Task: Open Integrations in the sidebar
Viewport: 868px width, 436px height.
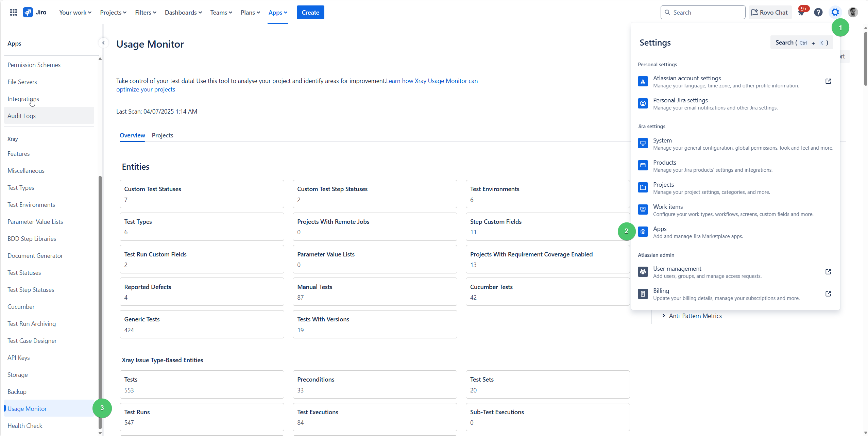Action: point(49,99)
